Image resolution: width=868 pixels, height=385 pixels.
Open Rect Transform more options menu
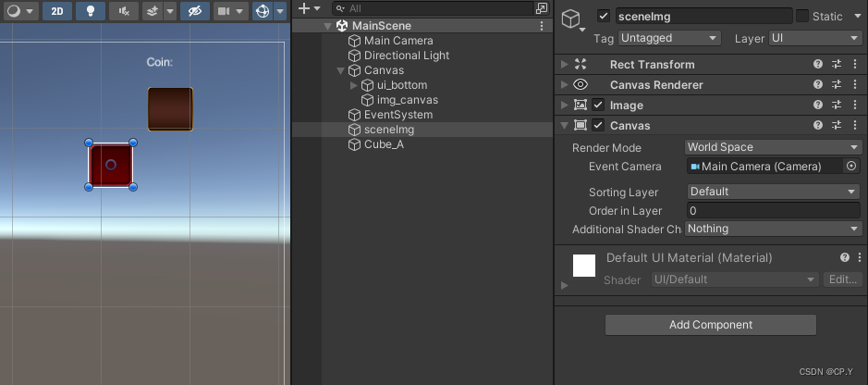pos(853,64)
